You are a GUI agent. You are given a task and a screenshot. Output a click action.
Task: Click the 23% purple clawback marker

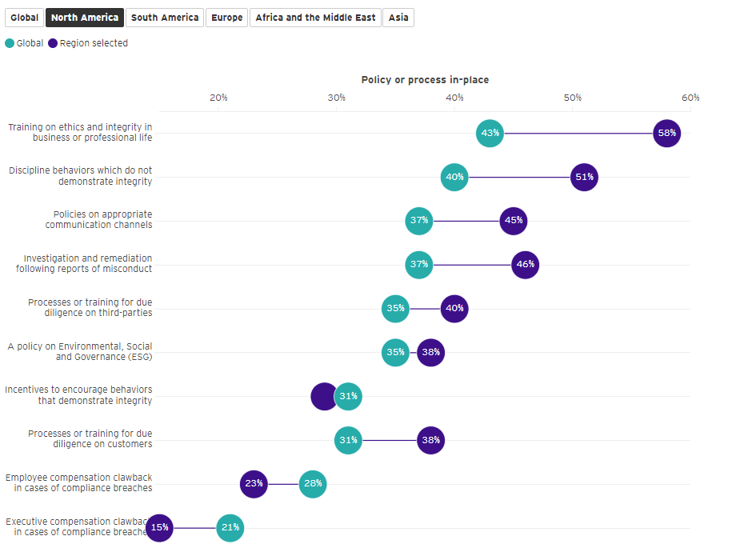254,484
